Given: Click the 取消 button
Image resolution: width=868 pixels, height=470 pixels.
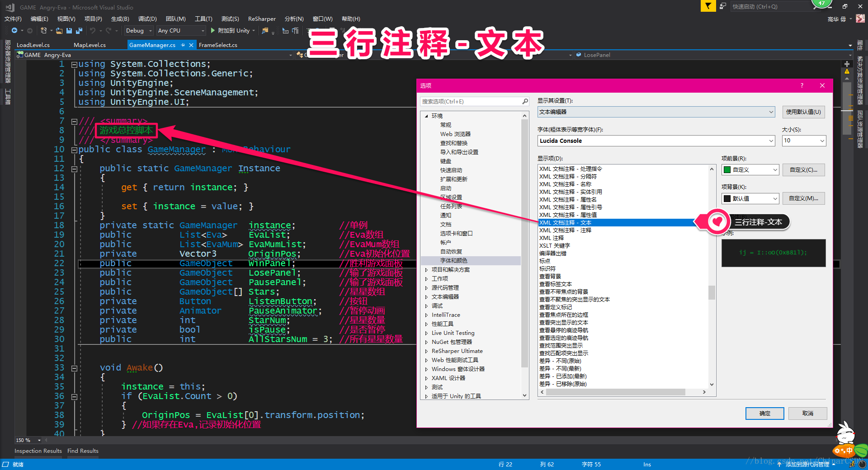Looking at the screenshot, I should pos(808,413).
